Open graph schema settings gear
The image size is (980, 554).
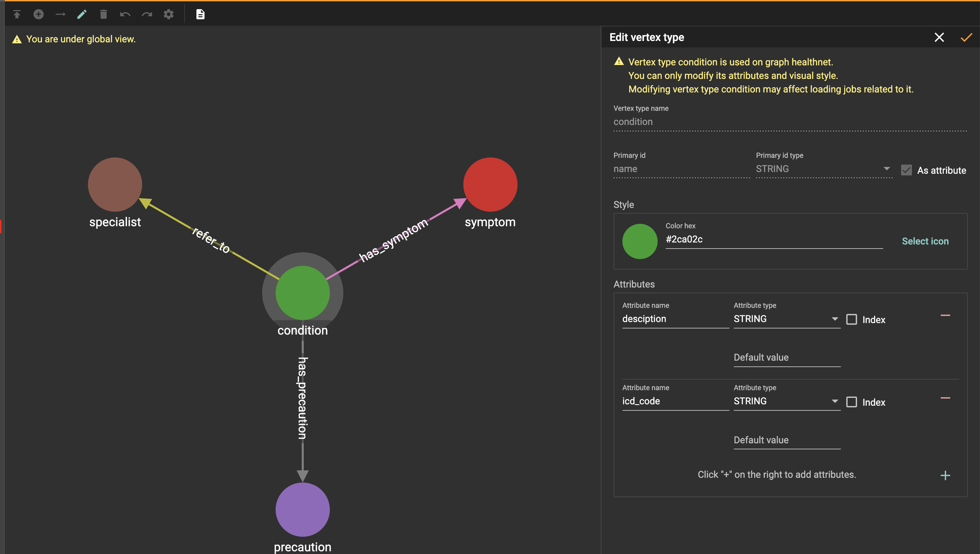click(x=169, y=14)
